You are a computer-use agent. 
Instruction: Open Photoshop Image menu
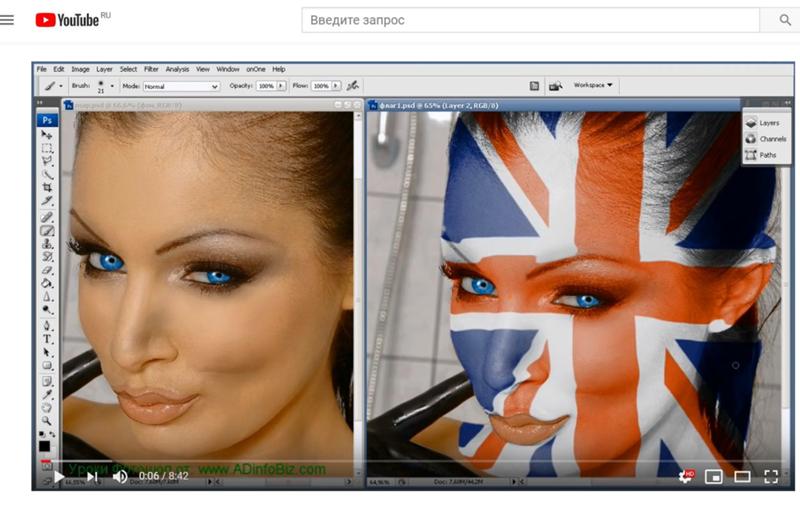(x=80, y=69)
